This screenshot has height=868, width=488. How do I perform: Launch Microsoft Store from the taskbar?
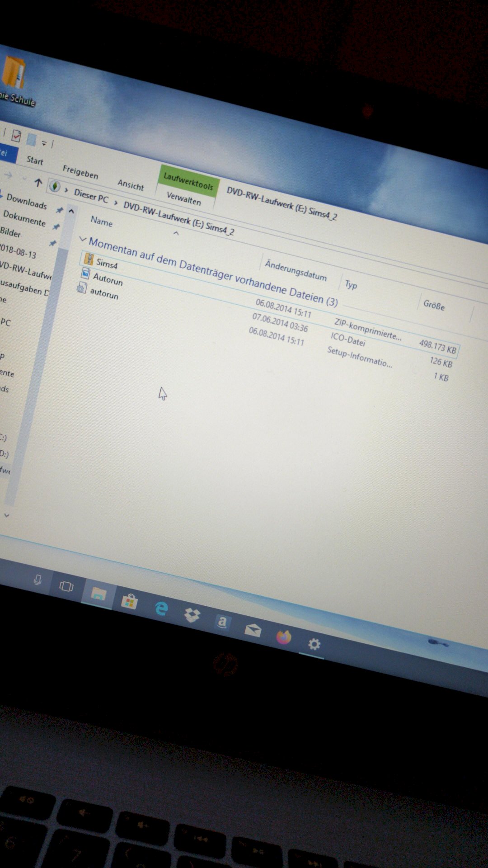(x=129, y=601)
